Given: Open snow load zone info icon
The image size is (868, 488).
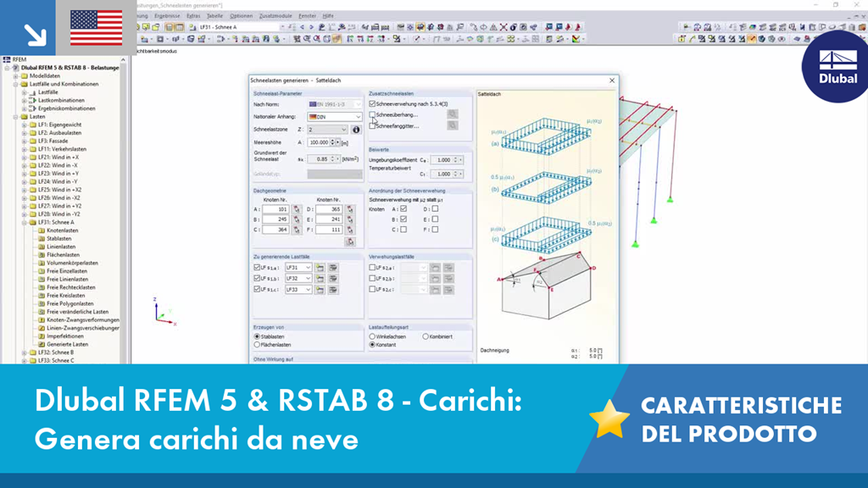Looking at the screenshot, I should 356,130.
